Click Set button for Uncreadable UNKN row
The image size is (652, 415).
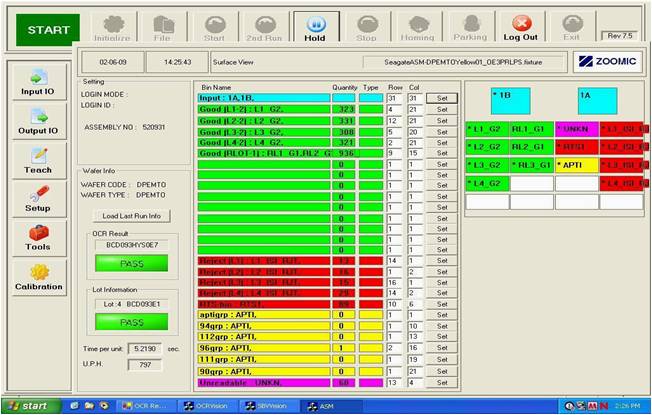click(x=441, y=381)
